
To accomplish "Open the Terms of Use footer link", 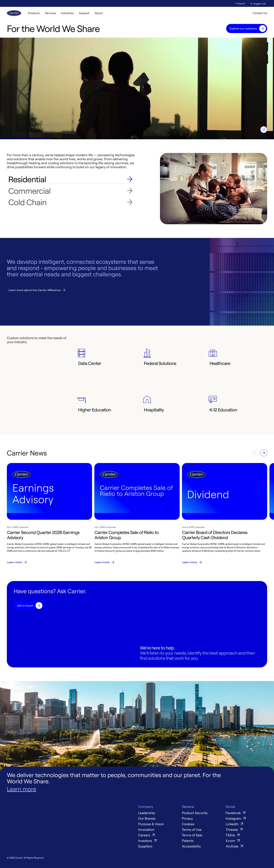I will click(x=192, y=830).
